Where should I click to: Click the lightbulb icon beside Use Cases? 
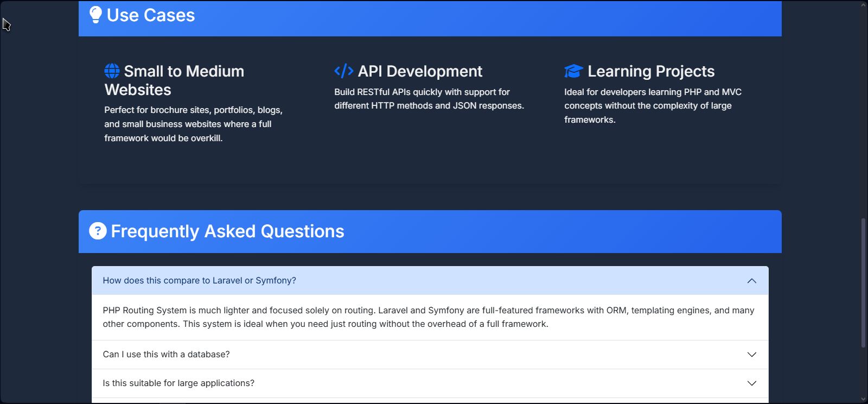tap(95, 15)
